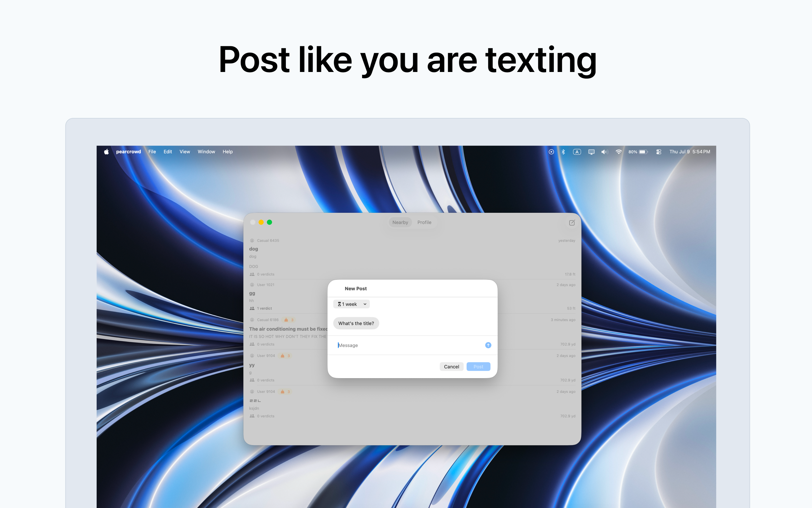Click the avatar icon beside Casual 6435
Screen dimensions: 812x508
252,240
